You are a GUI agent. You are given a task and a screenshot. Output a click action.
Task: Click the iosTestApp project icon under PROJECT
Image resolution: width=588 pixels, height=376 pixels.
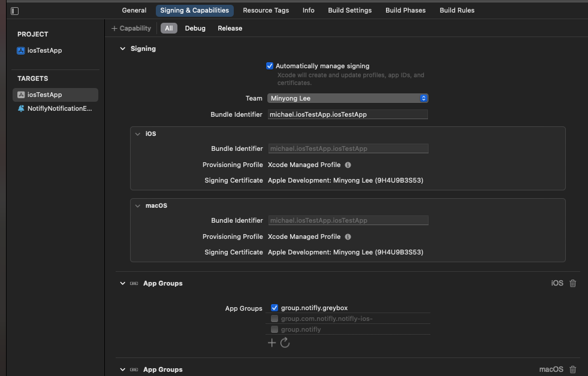22,50
